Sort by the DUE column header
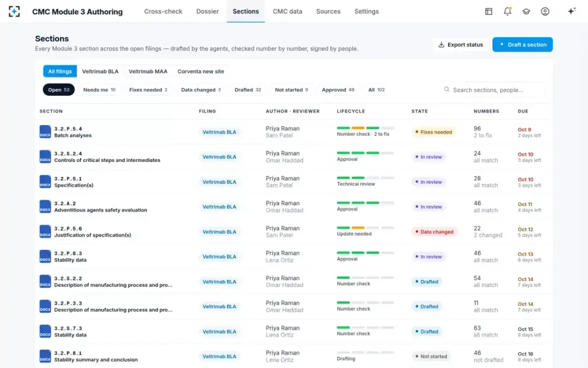The width and height of the screenshot is (588, 368). [523, 111]
